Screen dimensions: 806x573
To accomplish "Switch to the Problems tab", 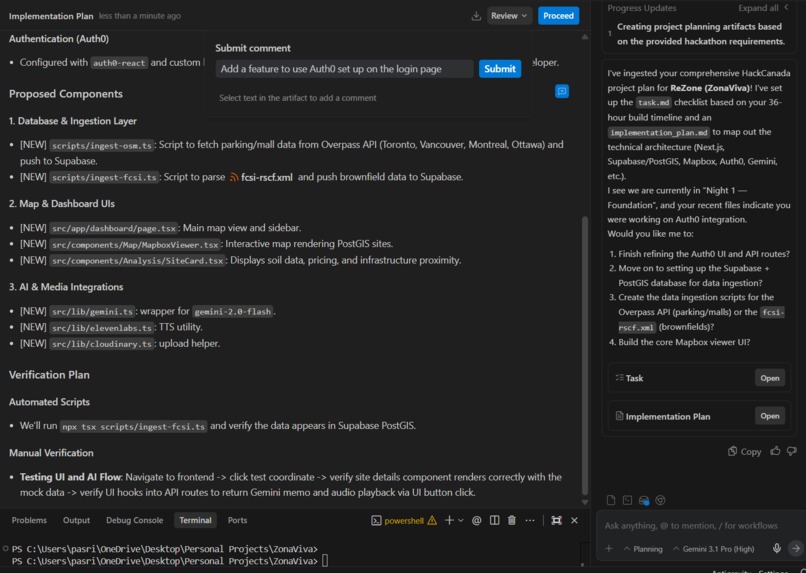I will [x=29, y=520].
